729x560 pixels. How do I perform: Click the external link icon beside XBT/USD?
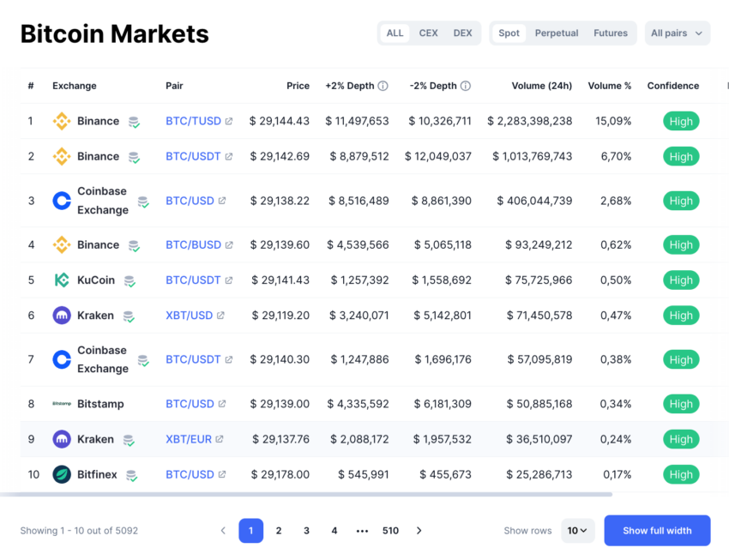[x=220, y=316]
